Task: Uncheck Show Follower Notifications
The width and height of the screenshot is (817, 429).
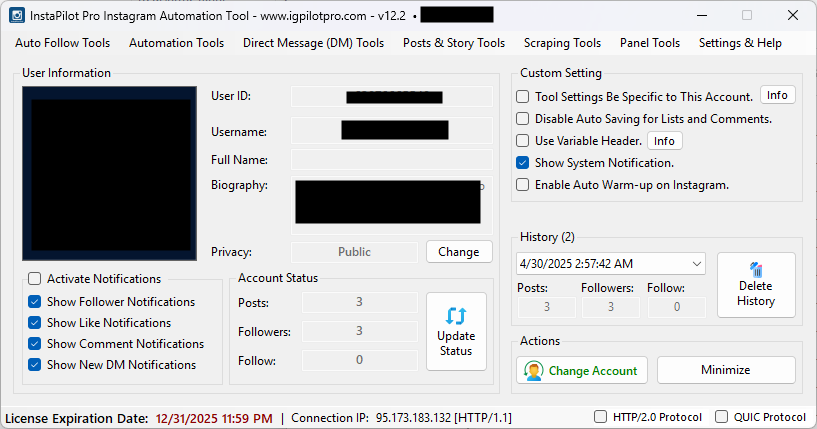Action: (x=34, y=302)
